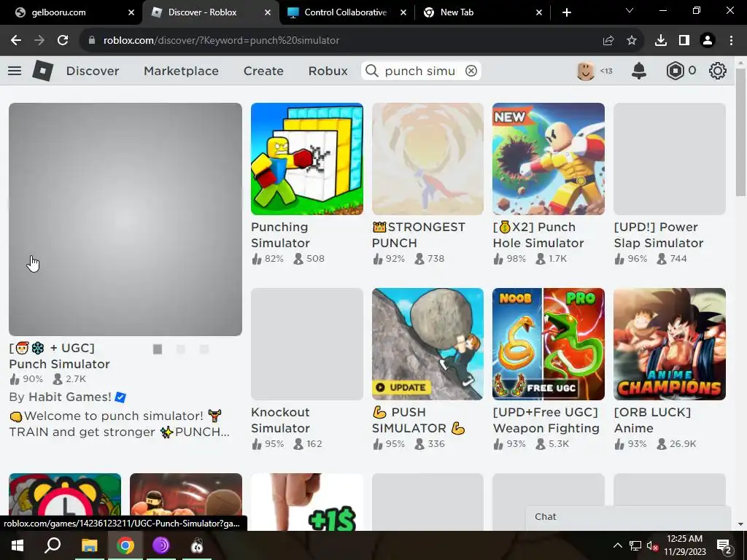Click the magnifier search icon in Roblox
The image size is (747, 560).
click(x=371, y=71)
